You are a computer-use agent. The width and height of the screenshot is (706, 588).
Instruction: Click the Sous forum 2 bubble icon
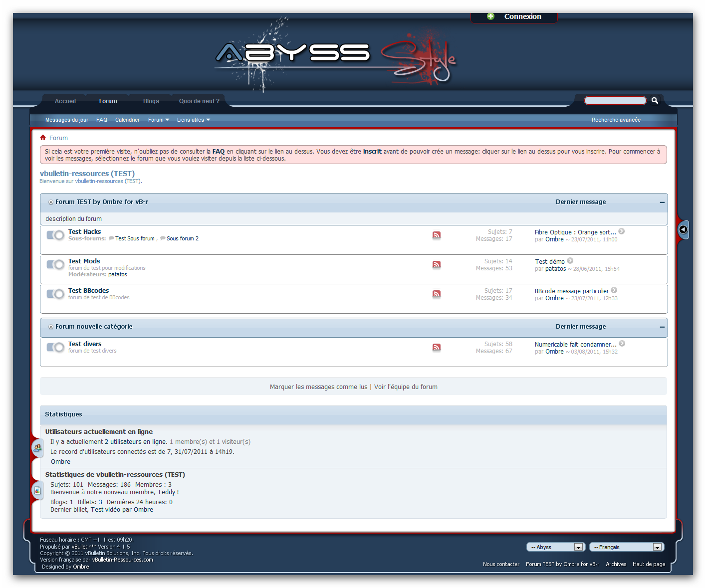click(163, 238)
